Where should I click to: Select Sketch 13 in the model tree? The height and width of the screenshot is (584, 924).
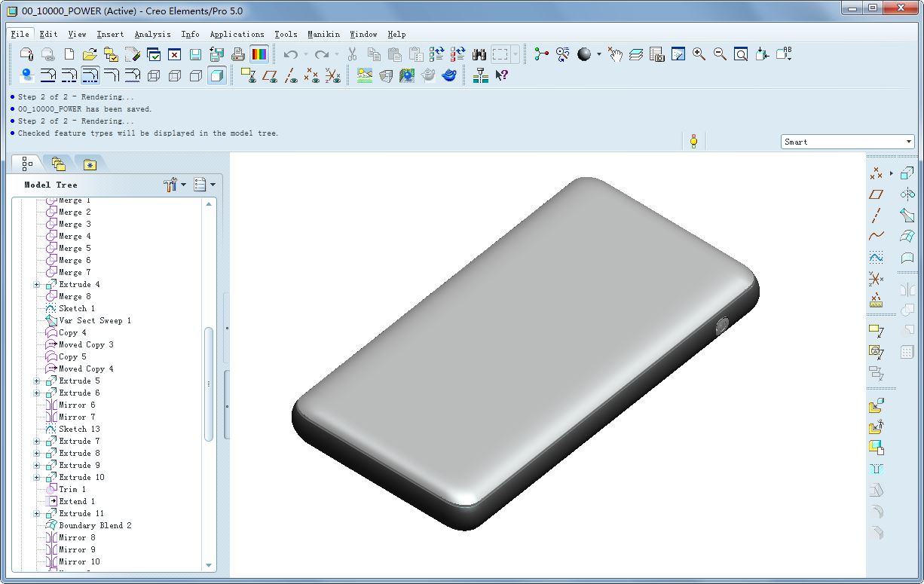pos(79,430)
